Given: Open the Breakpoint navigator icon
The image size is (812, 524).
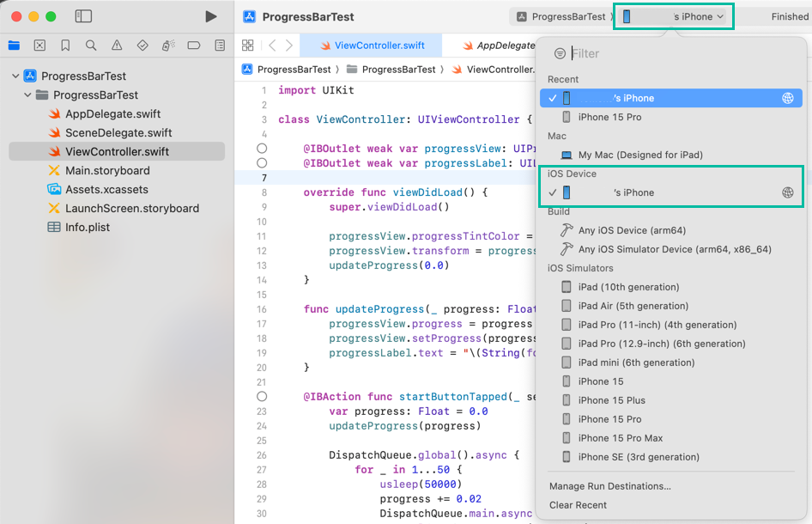Looking at the screenshot, I should pos(194,46).
